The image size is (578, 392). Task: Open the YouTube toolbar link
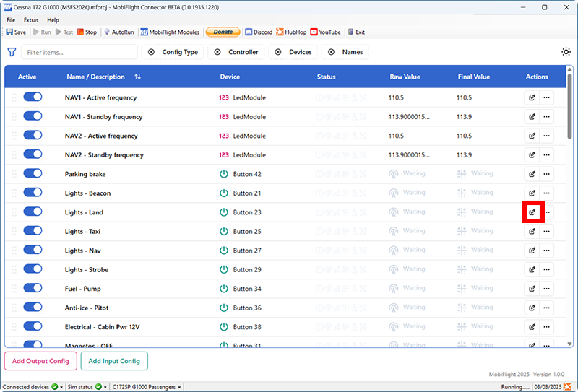326,32
